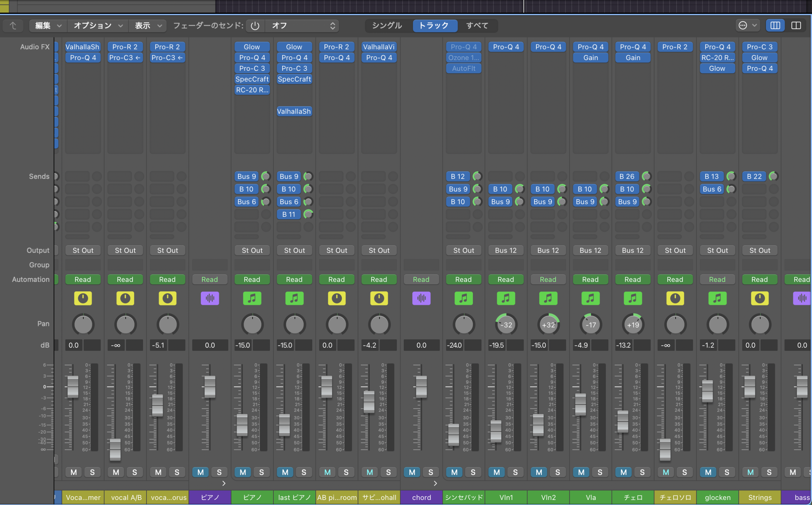Image resolution: width=812 pixels, height=505 pixels.
Task: Open the fader sends オフ popup menu
Action: coord(302,26)
